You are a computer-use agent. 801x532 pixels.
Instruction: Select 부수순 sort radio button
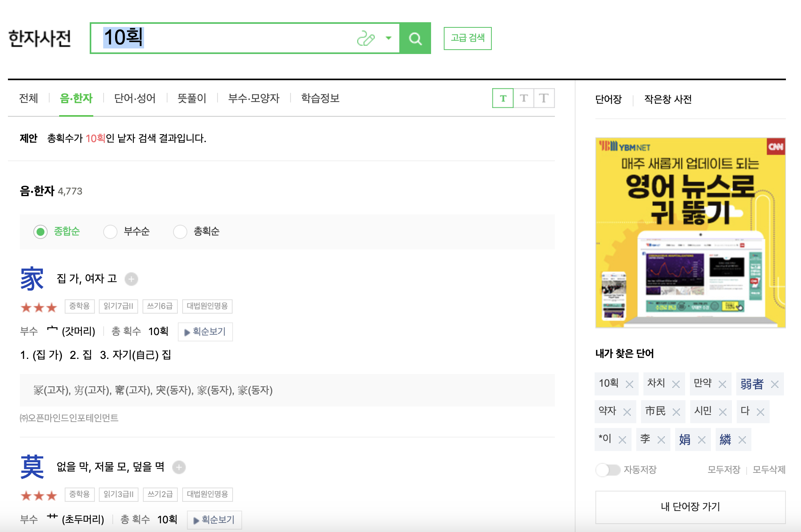pos(110,231)
